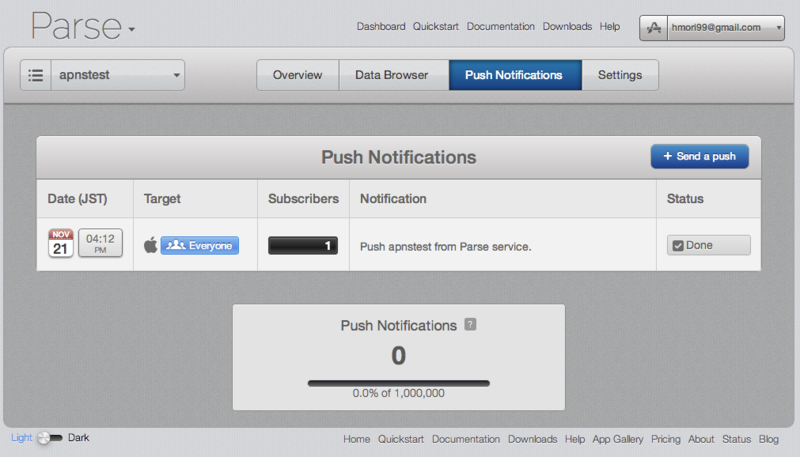Image resolution: width=800 pixels, height=457 pixels.
Task: Click the footer Downloads link
Action: [x=532, y=439]
